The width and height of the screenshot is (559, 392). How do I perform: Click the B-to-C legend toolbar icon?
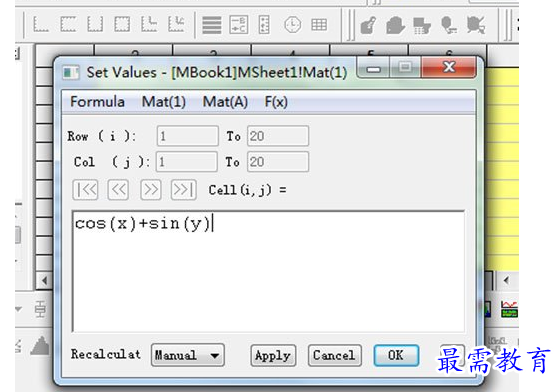click(239, 25)
